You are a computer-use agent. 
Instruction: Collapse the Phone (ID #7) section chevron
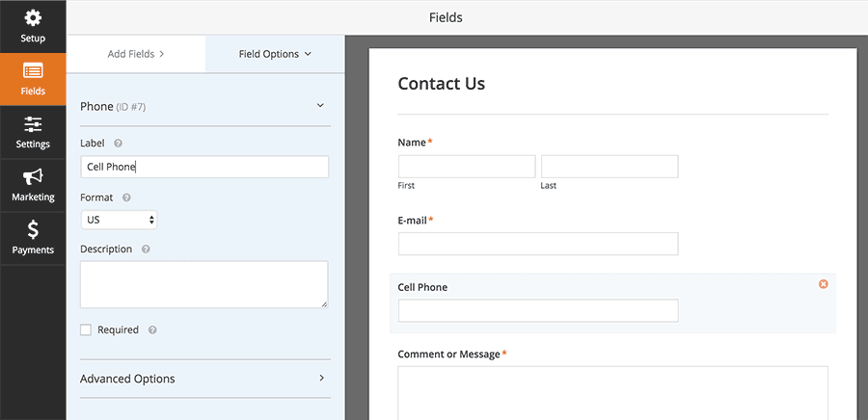pos(320,106)
